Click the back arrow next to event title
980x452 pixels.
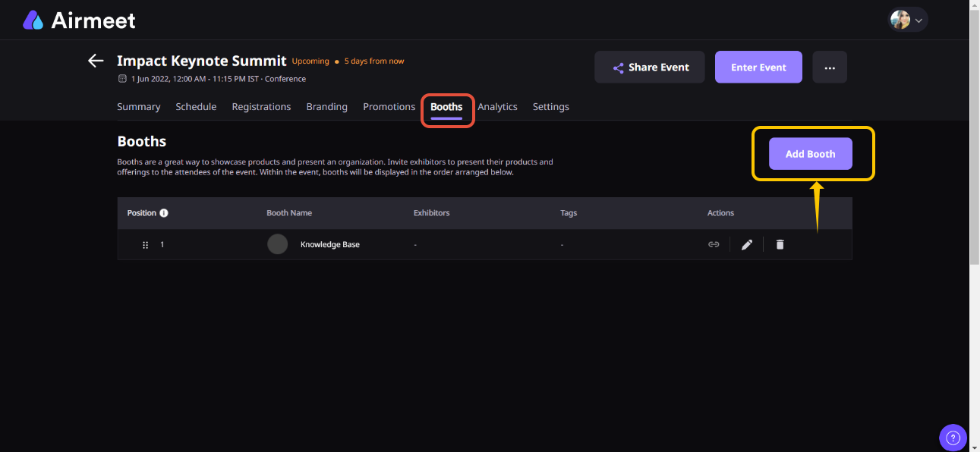click(96, 61)
